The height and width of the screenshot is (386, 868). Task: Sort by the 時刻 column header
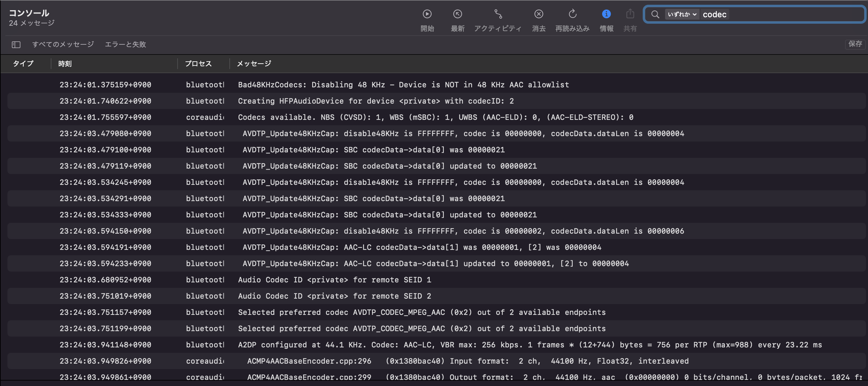tap(65, 64)
